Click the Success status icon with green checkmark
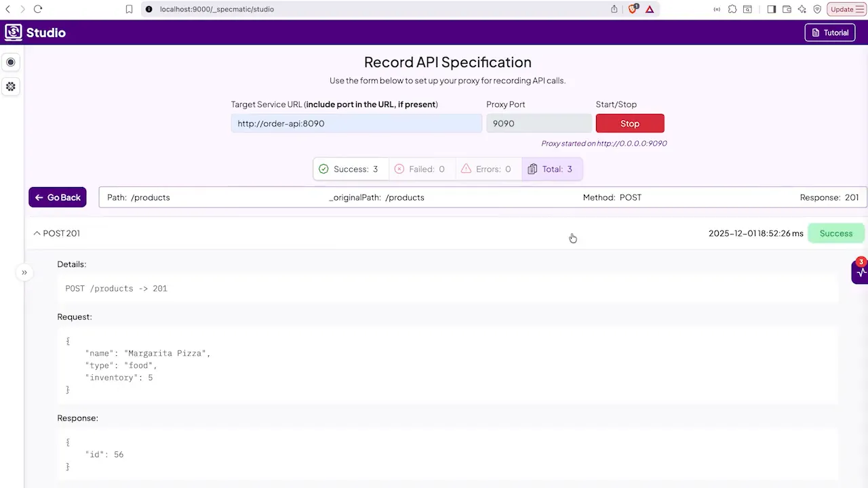The height and width of the screenshot is (488, 868). click(323, 169)
